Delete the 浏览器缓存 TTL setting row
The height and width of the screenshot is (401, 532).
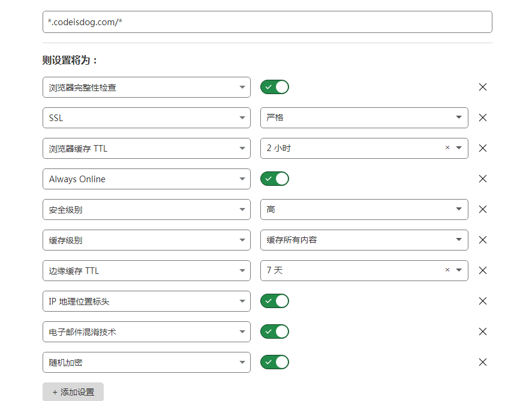482,148
